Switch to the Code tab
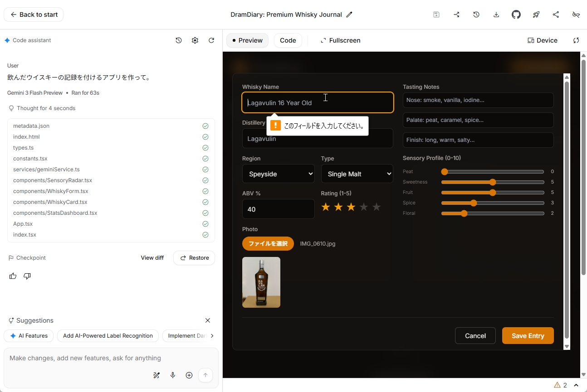This screenshot has height=392, width=587. [288, 40]
